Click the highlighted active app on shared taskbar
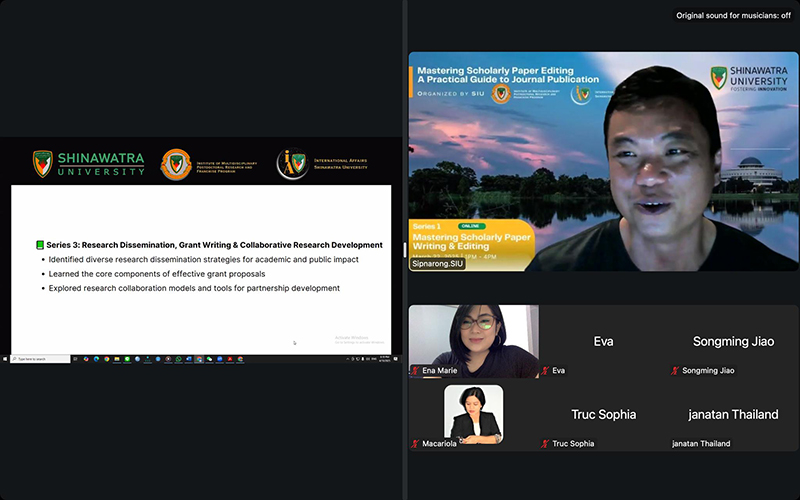 point(198,359)
